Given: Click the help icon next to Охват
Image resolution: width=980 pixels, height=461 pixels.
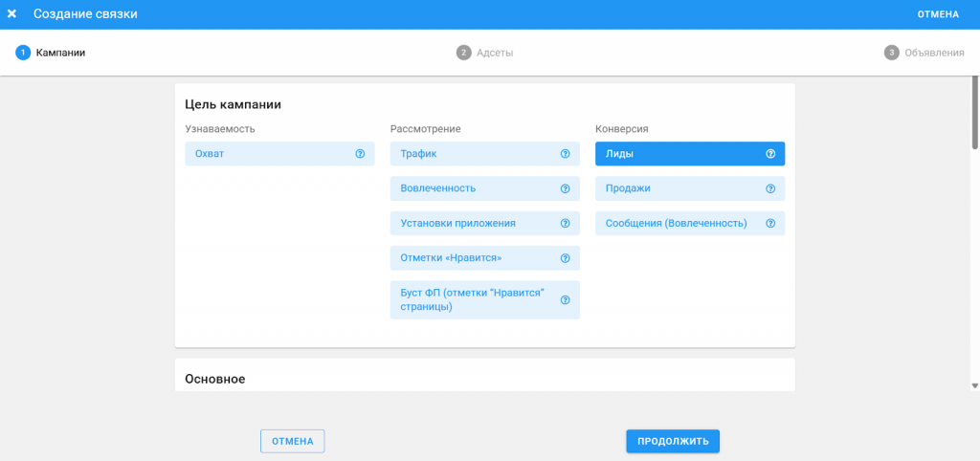Looking at the screenshot, I should coord(360,154).
